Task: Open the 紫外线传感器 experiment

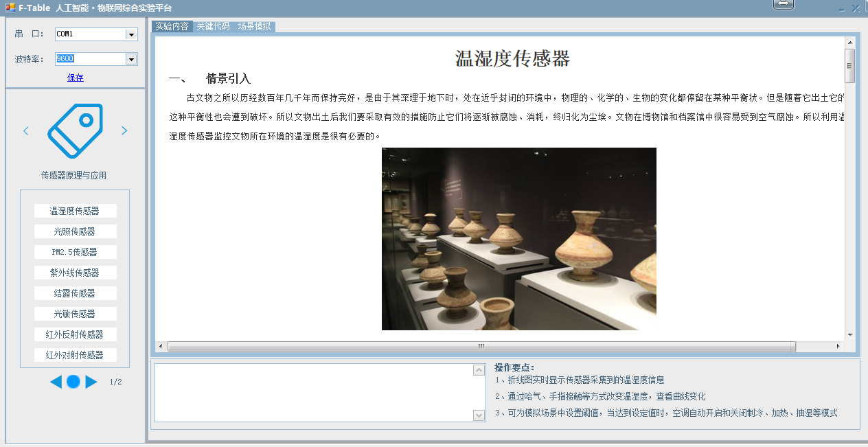Action: (x=75, y=273)
